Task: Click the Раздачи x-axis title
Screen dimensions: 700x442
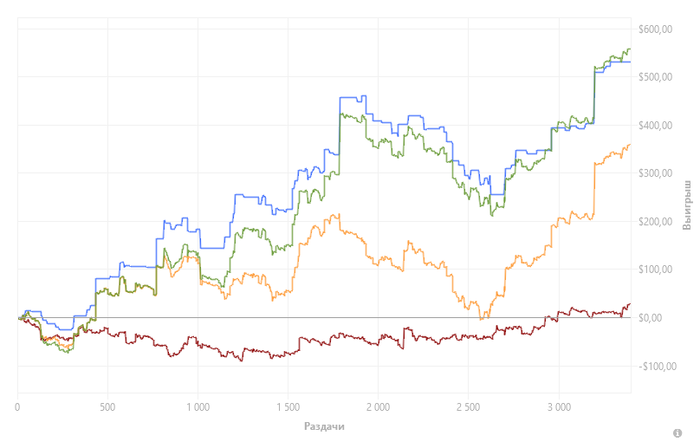Action: (x=324, y=426)
